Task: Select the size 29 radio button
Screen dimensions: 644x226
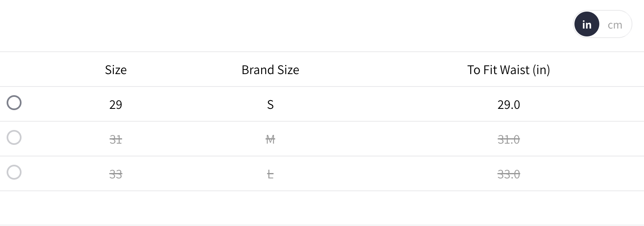Action: pos(14,103)
